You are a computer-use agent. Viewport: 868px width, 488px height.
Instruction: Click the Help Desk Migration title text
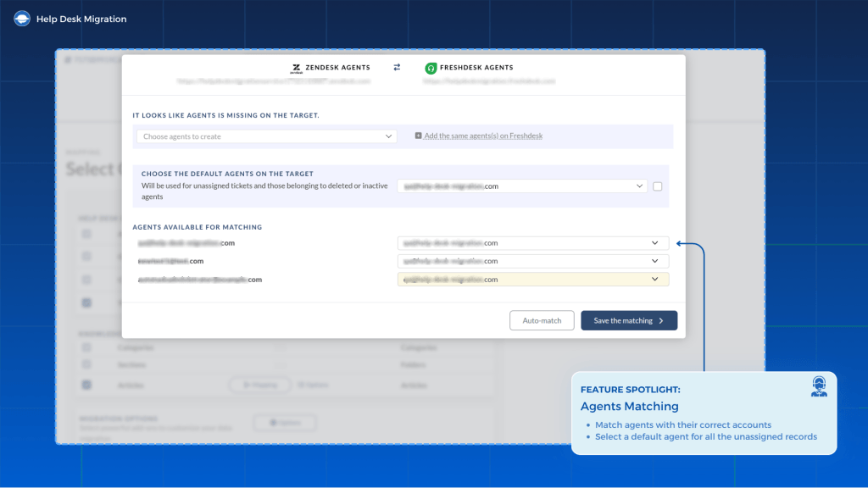pyautogui.click(x=81, y=19)
